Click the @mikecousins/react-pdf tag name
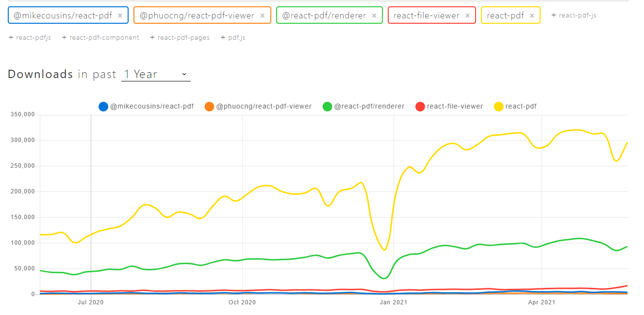644x315 pixels. click(63, 16)
